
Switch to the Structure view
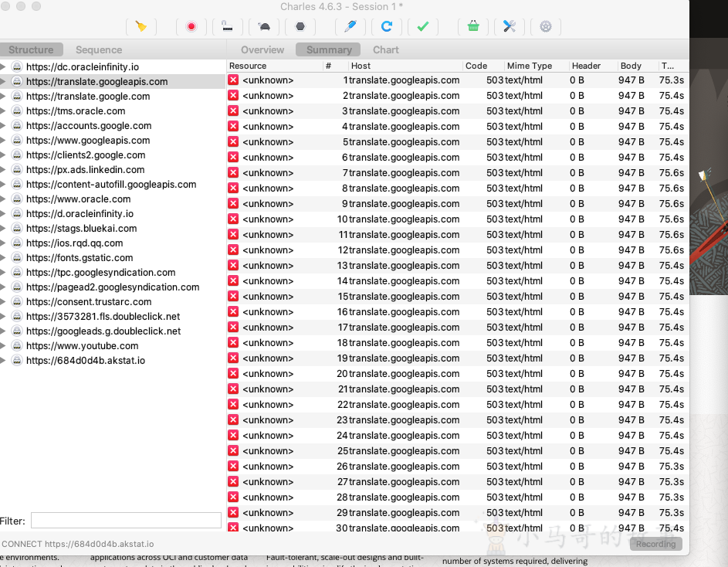[x=31, y=49]
